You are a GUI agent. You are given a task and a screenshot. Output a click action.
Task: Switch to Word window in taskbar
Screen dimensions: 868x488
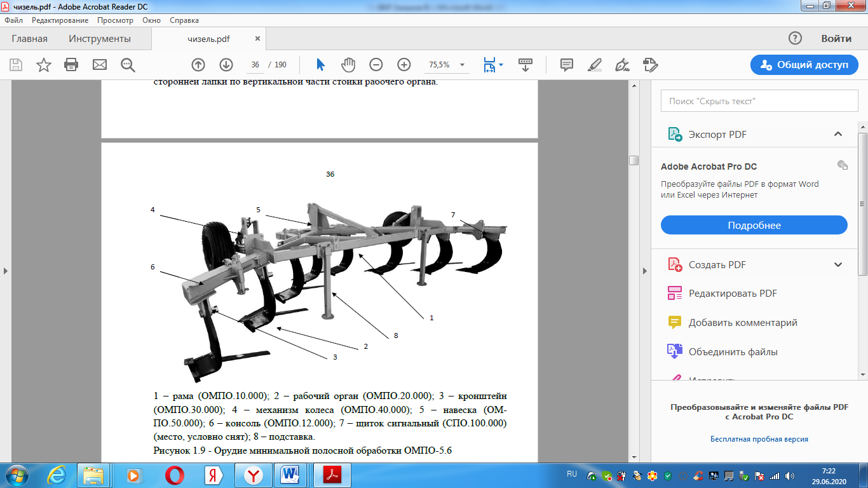(x=290, y=475)
